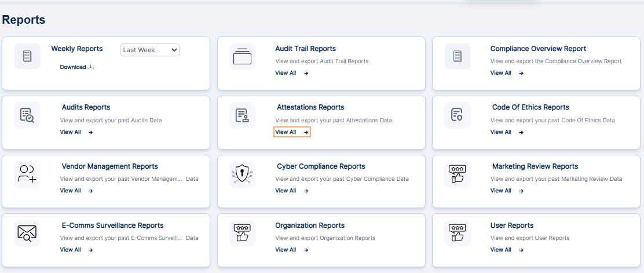Click the Attestations Reports stamp icon
The image size is (644, 273).
[x=242, y=115]
